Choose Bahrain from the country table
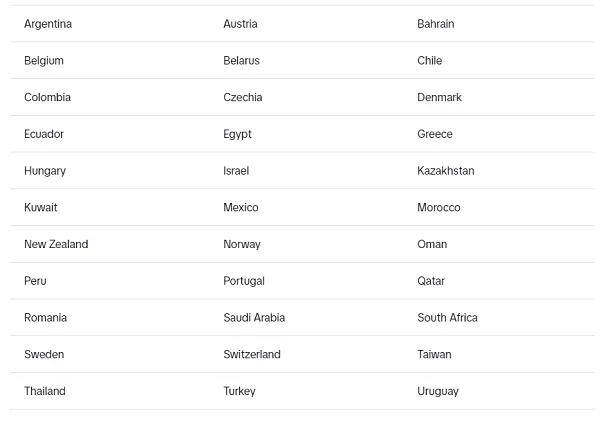This screenshot has width=600, height=422. tap(435, 24)
